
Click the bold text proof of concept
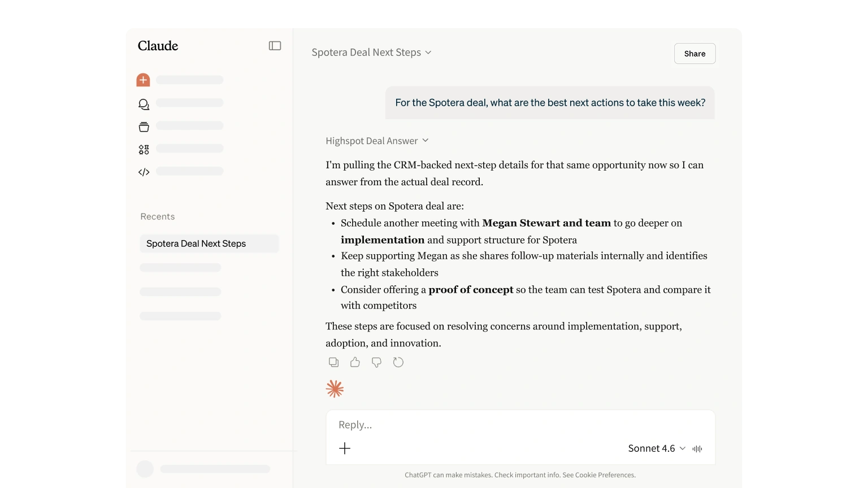pos(471,290)
